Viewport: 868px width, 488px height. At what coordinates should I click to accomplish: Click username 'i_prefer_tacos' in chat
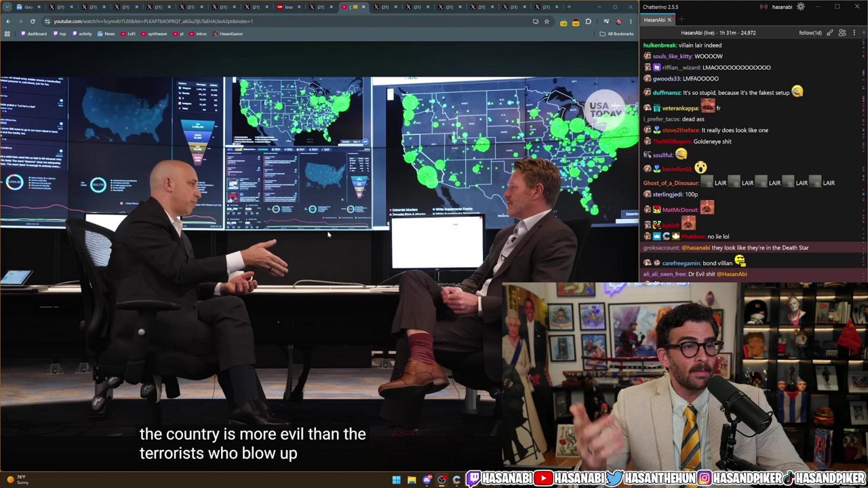[x=661, y=119]
